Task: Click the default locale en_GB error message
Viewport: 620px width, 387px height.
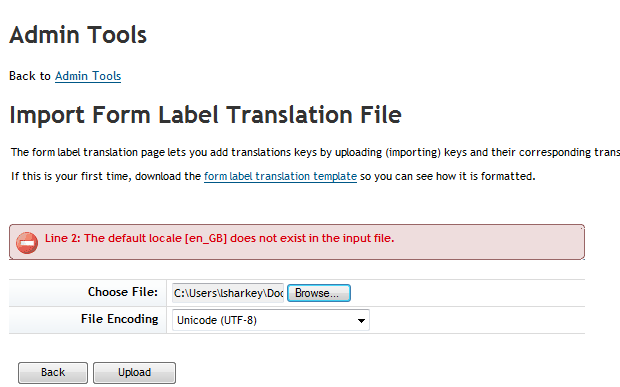Action: tap(219, 238)
